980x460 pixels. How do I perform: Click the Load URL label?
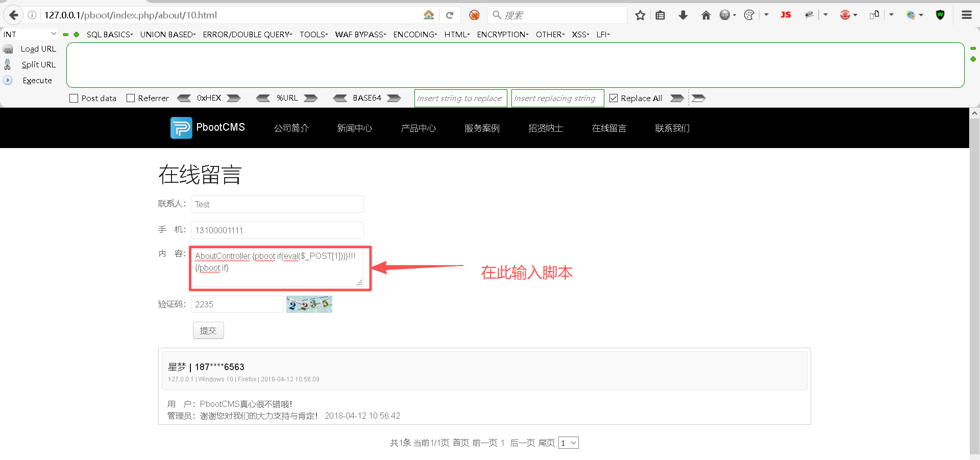38,49
